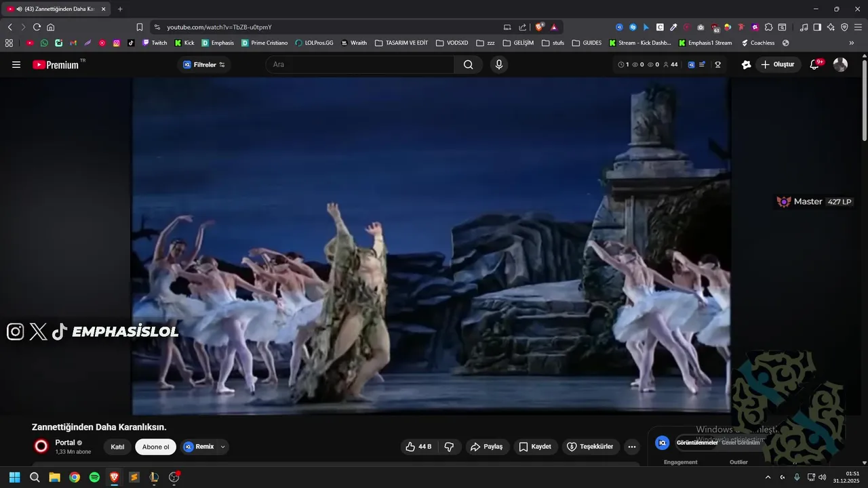Click the Brave Shields lion icon
Image resolution: width=868 pixels, height=488 pixels.
coord(540,27)
